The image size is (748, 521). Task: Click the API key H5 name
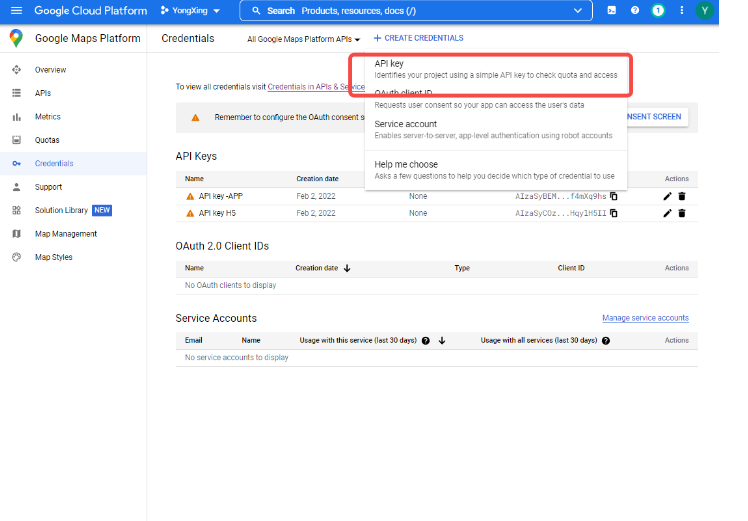click(x=218, y=213)
